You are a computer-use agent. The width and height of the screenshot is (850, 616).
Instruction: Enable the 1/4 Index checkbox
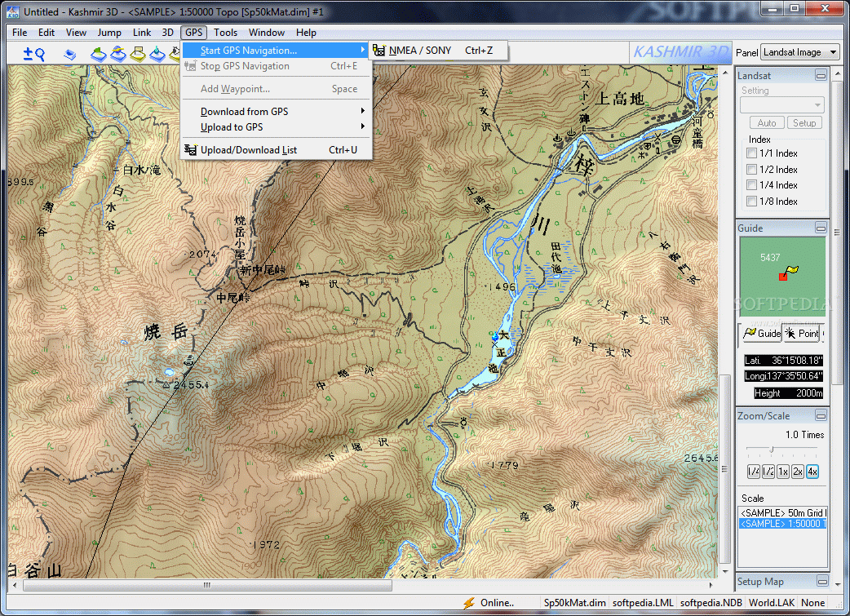[751, 185]
